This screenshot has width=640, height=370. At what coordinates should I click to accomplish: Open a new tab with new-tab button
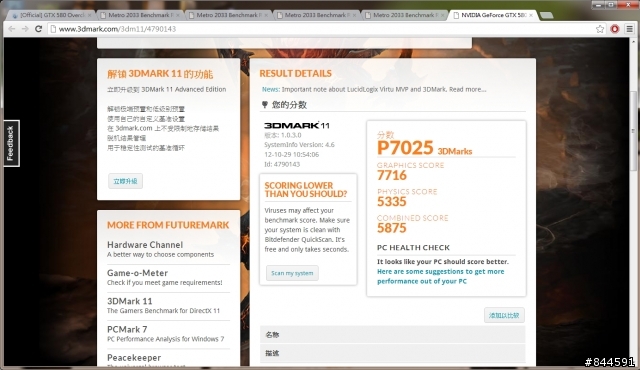(x=547, y=16)
